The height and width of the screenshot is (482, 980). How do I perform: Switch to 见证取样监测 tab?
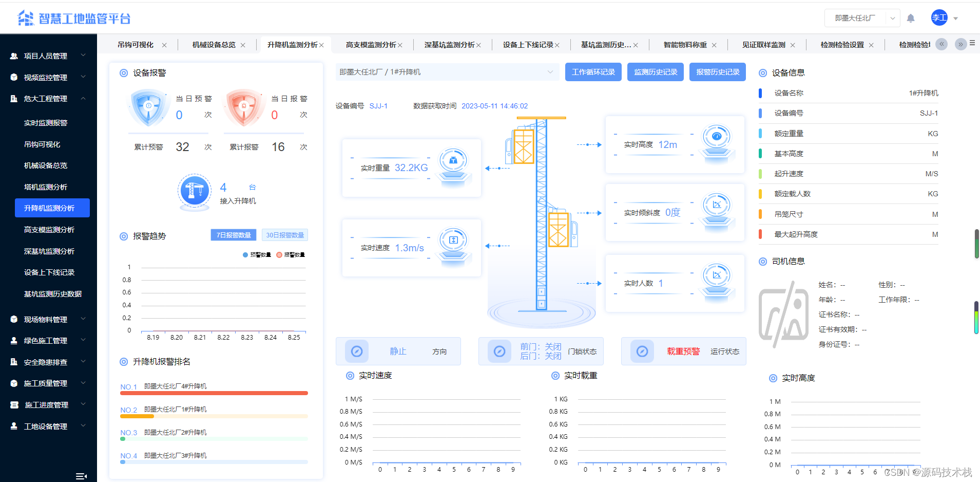tap(764, 45)
